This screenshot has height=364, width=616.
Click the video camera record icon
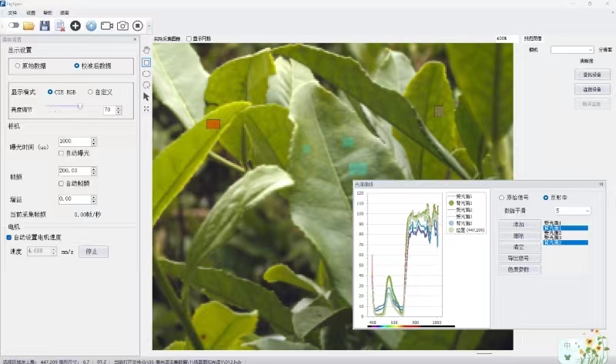tap(106, 25)
